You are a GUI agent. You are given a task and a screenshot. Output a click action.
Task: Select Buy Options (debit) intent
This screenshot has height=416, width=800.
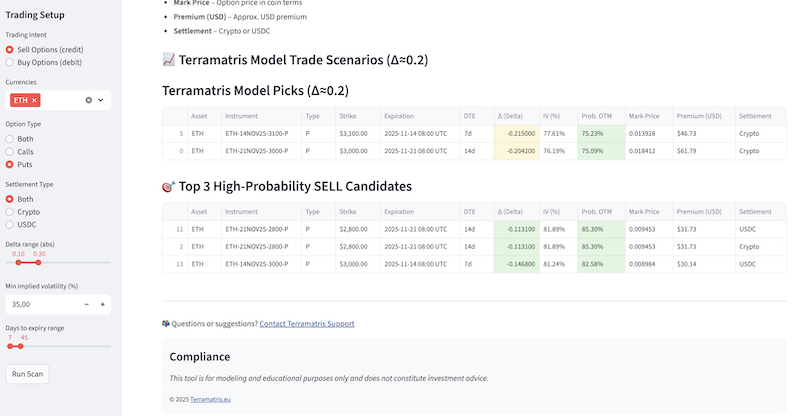[x=10, y=61]
